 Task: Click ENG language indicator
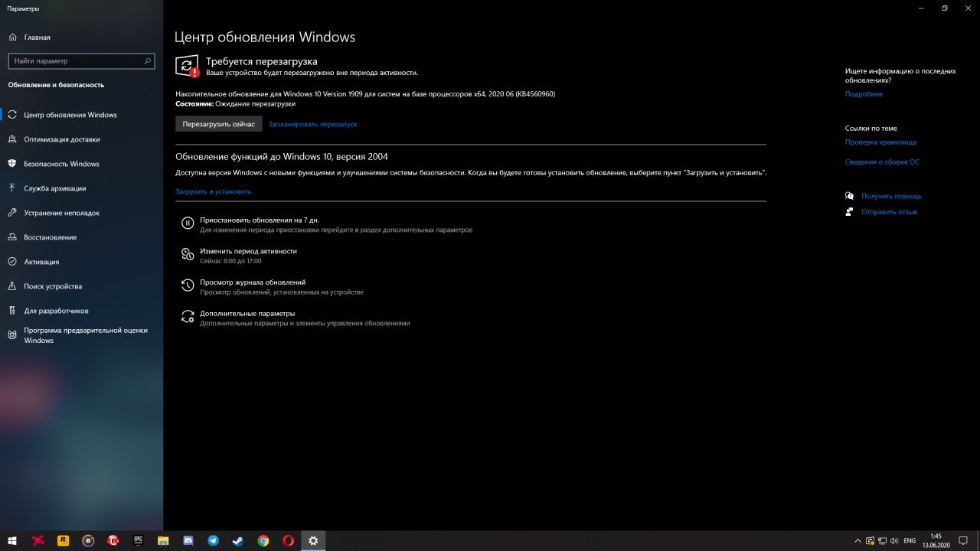(x=910, y=540)
